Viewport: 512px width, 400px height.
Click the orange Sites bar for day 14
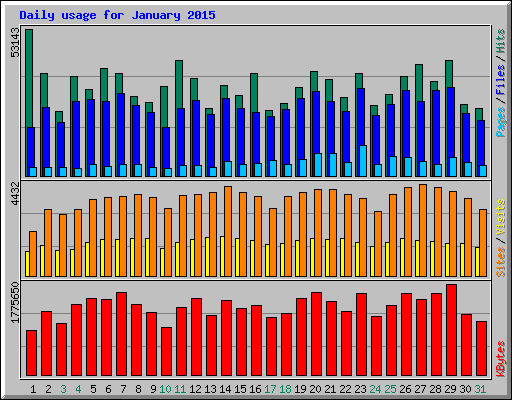click(228, 231)
